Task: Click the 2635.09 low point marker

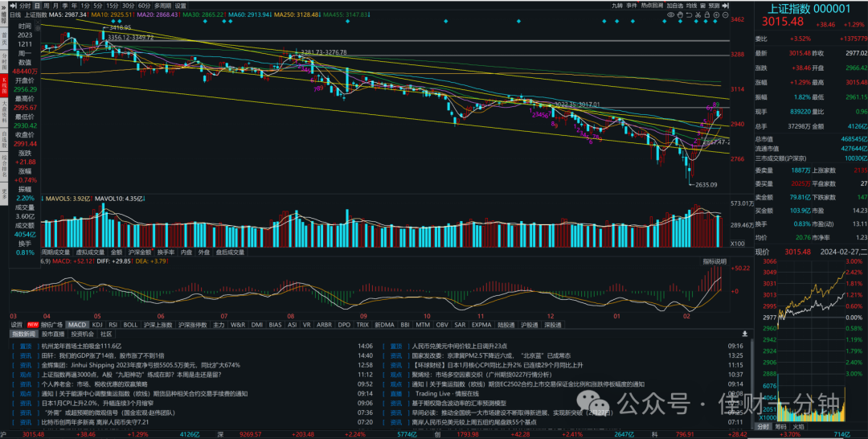Action: coord(706,184)
